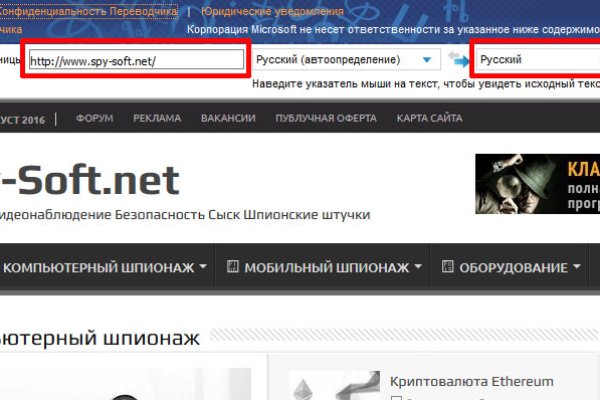Viewport: 600px width, 400px height.
Task: Open the Криптовалюта Ethereum article link
Action: tap(471, 381)
